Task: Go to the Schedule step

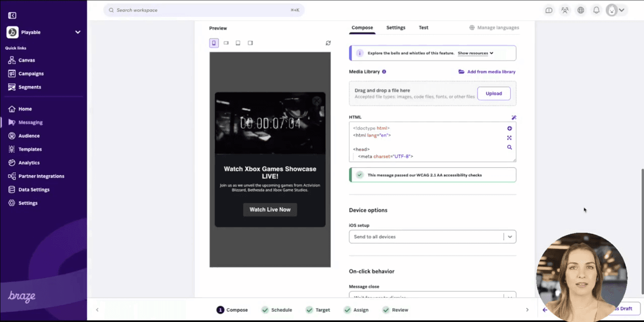Action: pyautogui.click(x=277, y=310)
